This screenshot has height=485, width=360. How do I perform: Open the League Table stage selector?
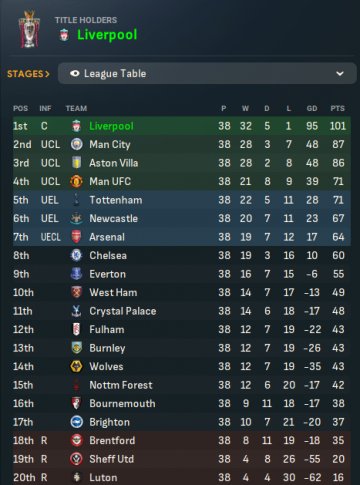pos(207,73)
